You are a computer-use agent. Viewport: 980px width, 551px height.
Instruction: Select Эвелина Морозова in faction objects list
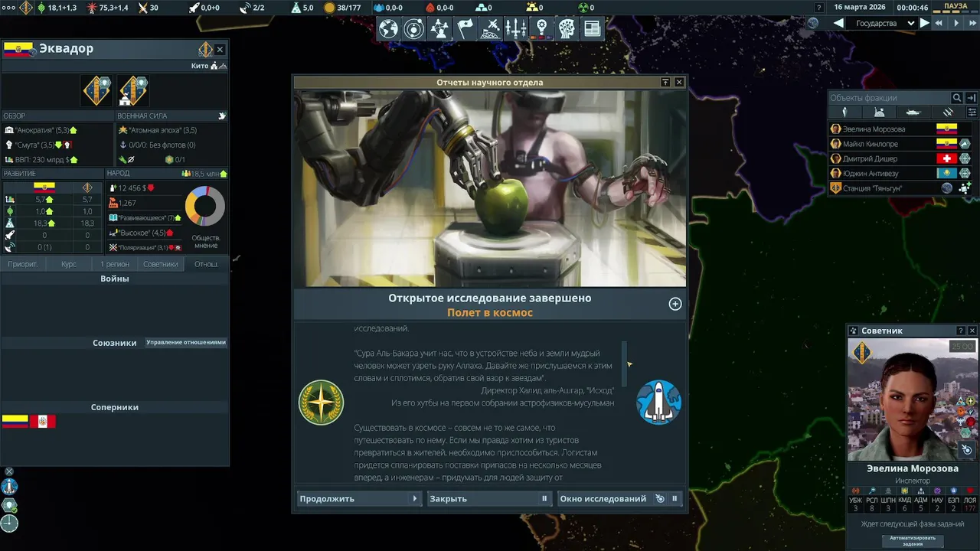901,129
